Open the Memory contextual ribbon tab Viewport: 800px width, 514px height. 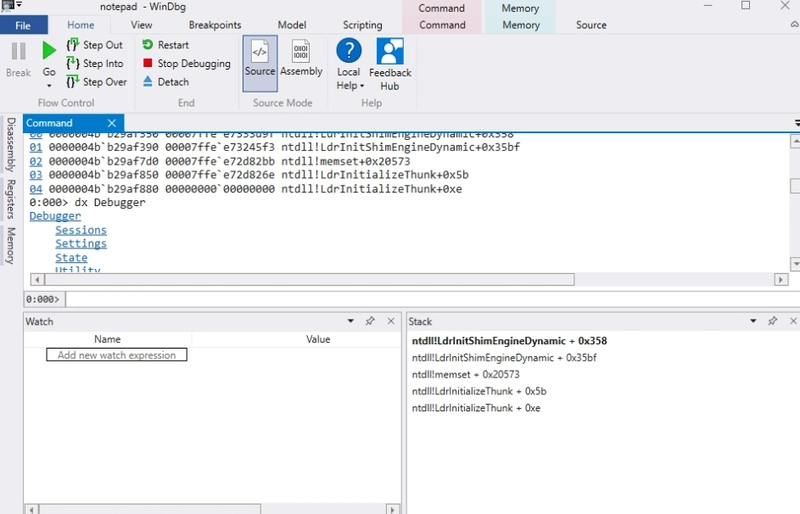click(521, 25)
